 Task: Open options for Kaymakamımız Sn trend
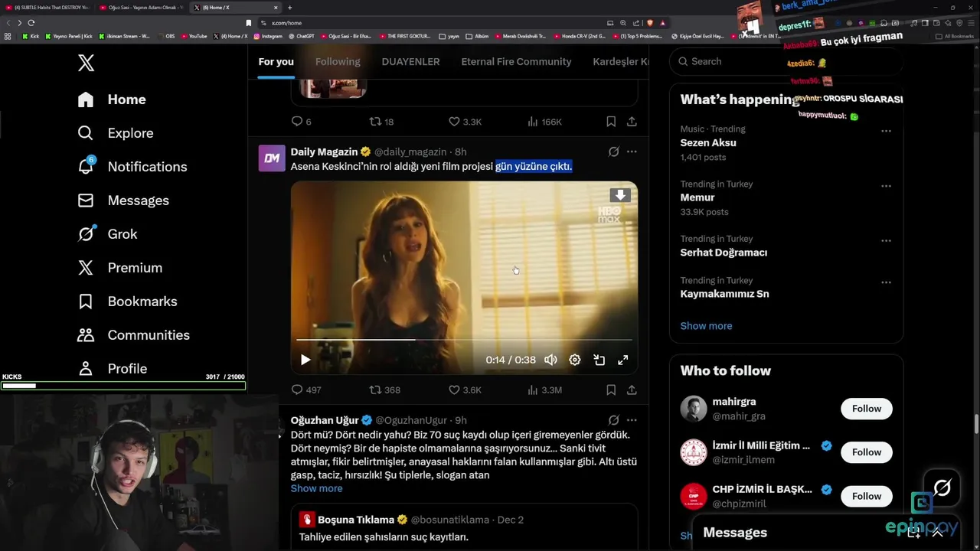tap(886, 282)
